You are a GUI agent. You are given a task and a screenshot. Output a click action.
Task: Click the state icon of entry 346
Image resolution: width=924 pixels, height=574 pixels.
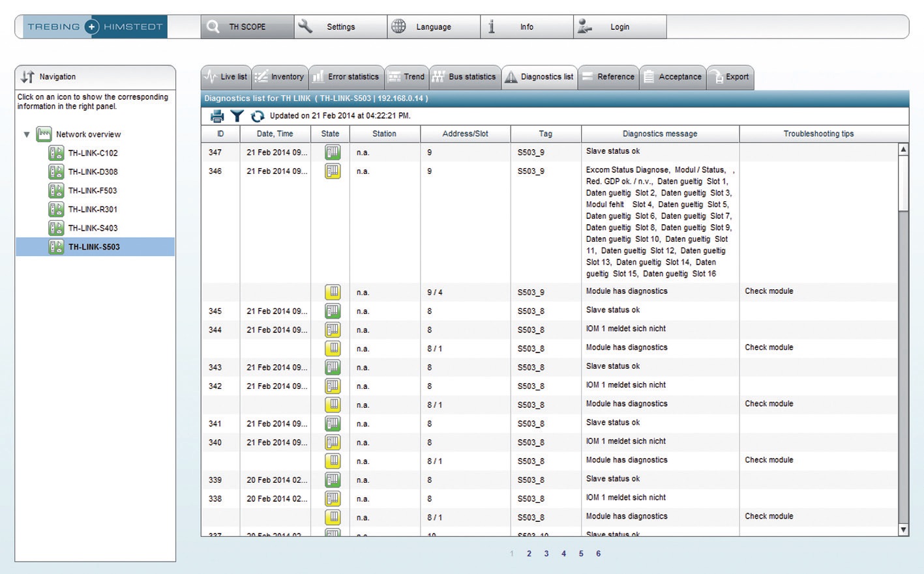(x=333, y=171)
